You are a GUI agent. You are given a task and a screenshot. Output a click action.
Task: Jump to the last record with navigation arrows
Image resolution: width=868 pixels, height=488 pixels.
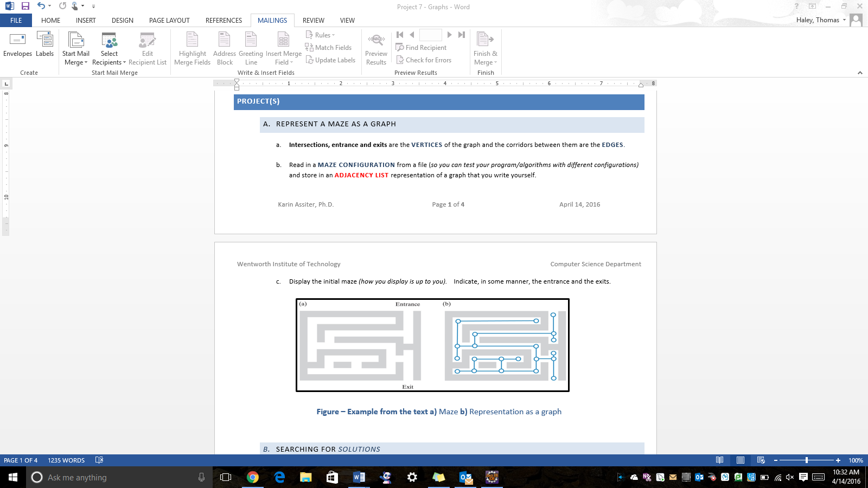(462, 34)
